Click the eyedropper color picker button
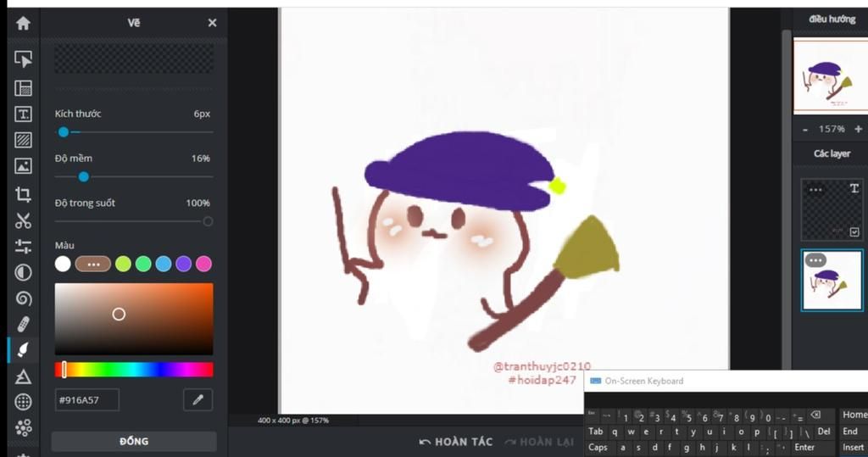 (x=198, y=400)
